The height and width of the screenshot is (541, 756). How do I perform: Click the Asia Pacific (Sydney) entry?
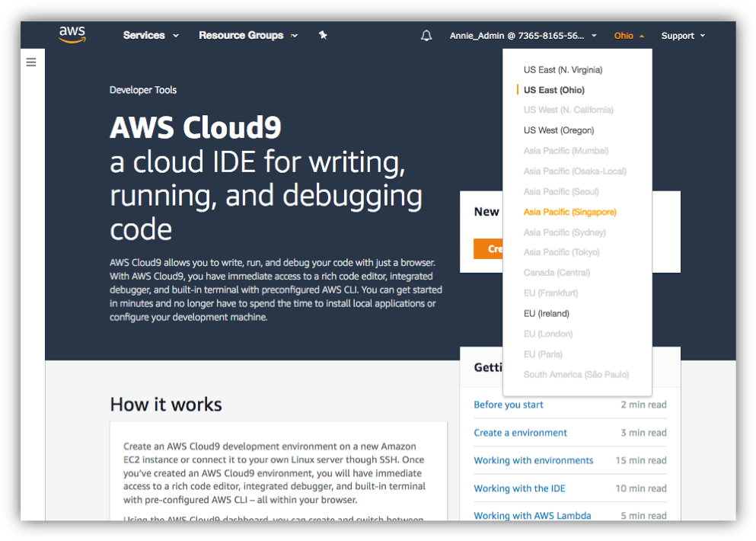(x=565, y=232)
